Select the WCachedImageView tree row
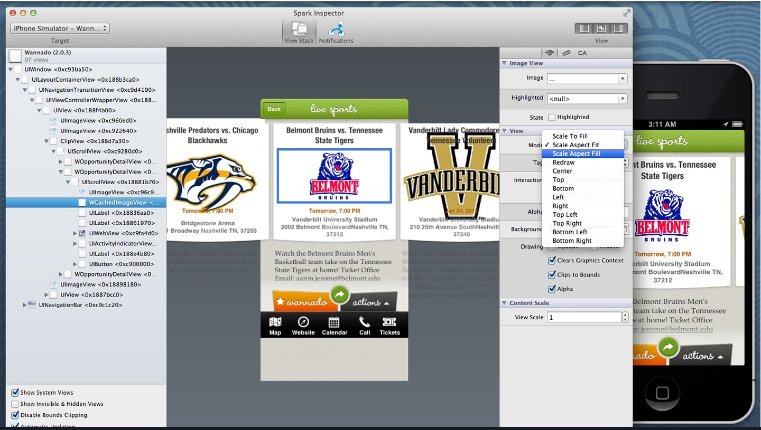Image resolution: width=761 pixels, height=430 pixels. click(86, 202)
